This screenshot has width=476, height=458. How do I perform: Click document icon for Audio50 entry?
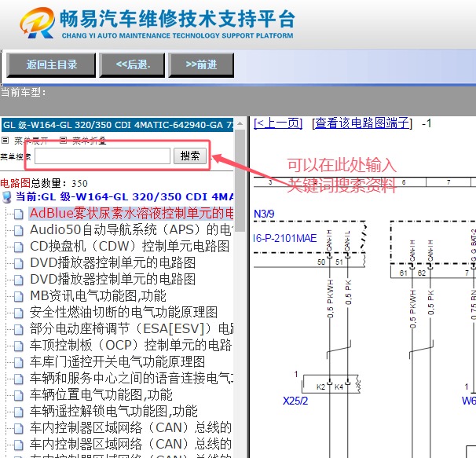click(19, 230)
